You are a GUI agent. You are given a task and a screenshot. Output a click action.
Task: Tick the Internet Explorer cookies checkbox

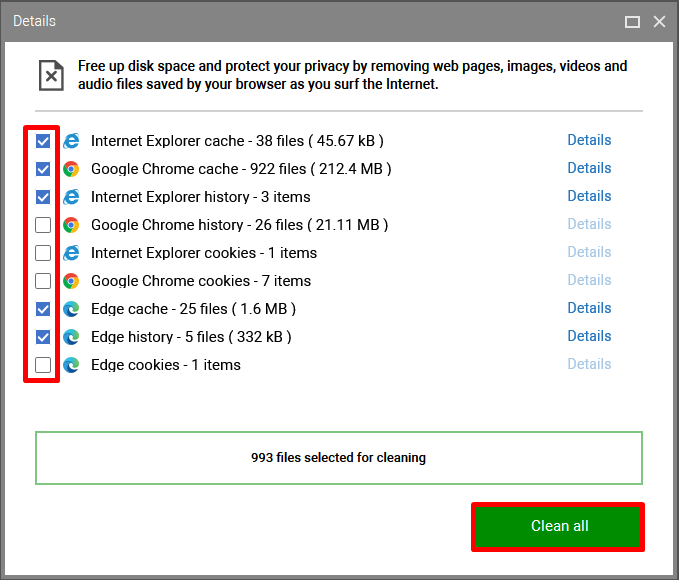pyautogui.click(x=43, y=253)
